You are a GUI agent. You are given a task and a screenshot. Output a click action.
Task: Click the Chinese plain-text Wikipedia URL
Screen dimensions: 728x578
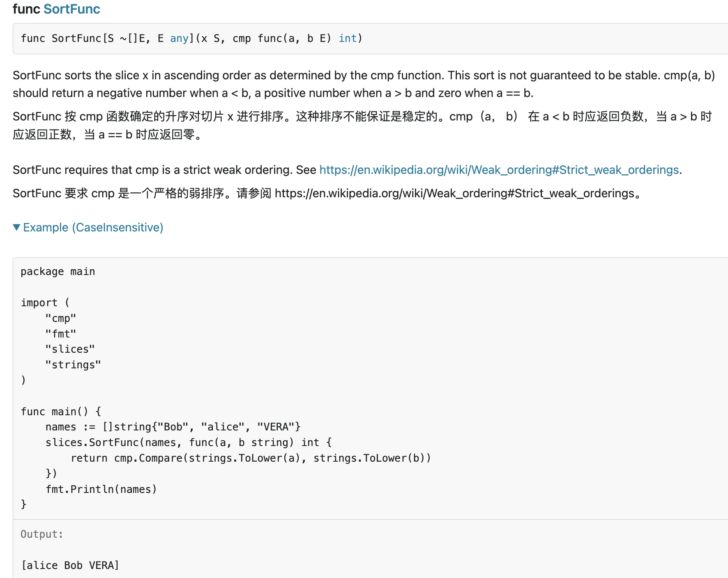tap(454, 193)
